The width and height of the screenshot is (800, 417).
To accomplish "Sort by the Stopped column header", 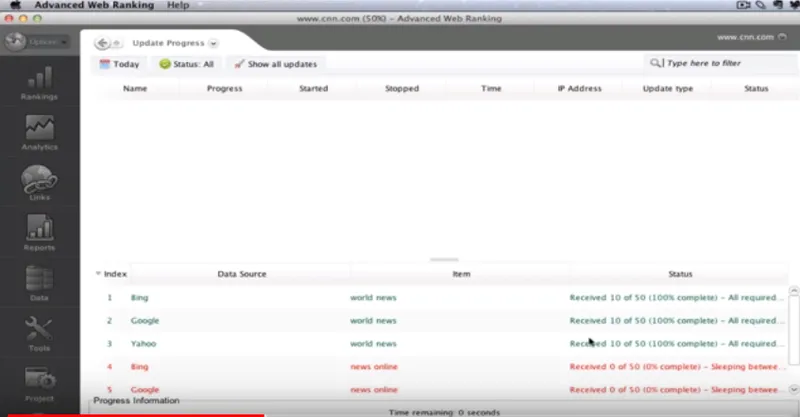I will (x=402, y=88).
